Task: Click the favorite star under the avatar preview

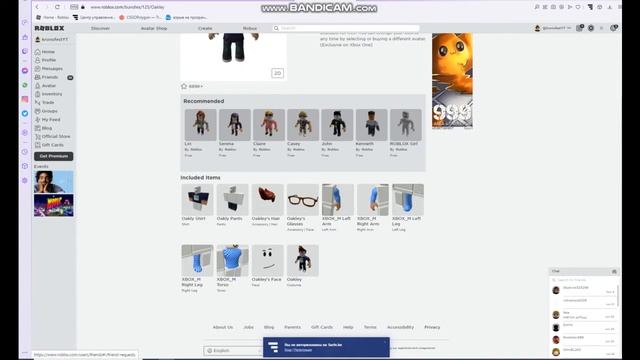Action: [x=184, y=86]
